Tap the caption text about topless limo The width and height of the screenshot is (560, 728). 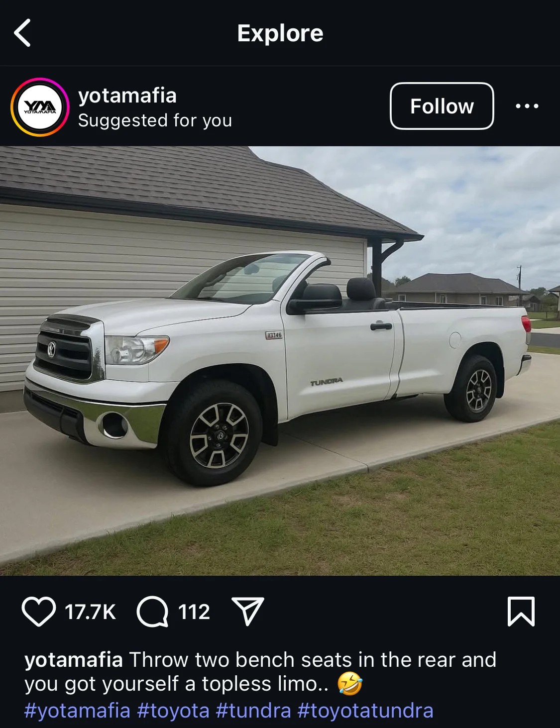click(x=260, y=672)
